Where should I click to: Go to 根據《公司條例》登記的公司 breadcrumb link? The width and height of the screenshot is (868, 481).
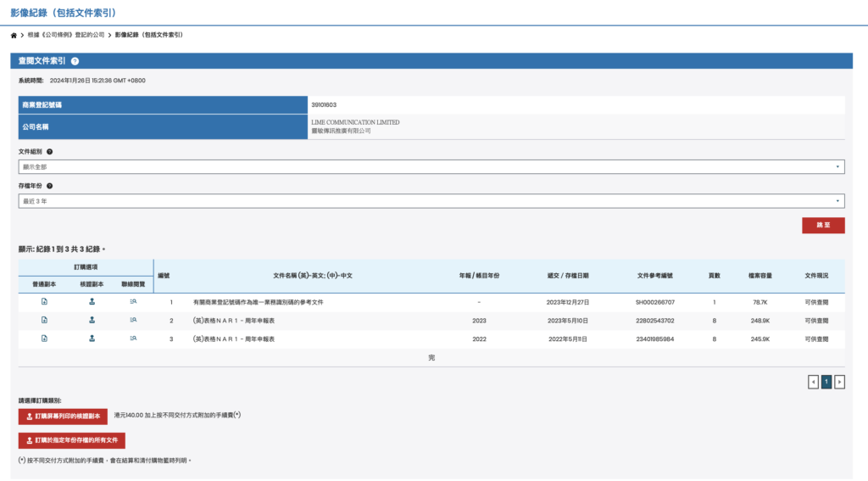[67, 35]
